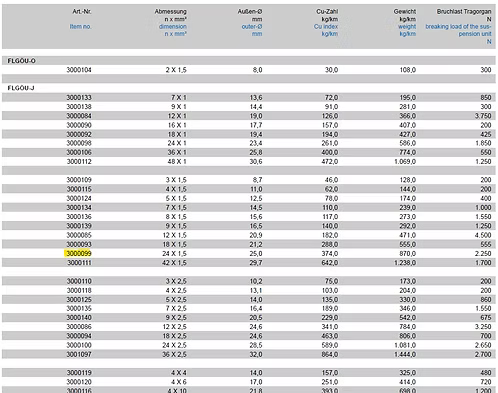Viewport: 498px width, 393px height.
Task: Select item number 3000120
Action: pos(79,382)
